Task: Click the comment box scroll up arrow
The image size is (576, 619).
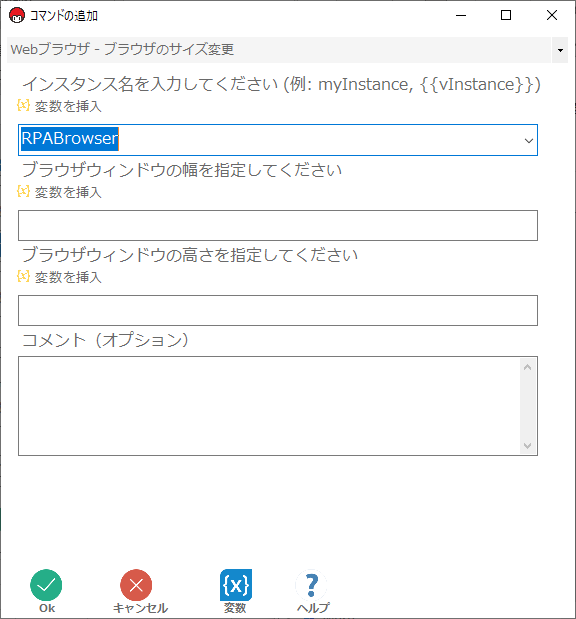Action: pyautogui.click(x=527, y=367)
